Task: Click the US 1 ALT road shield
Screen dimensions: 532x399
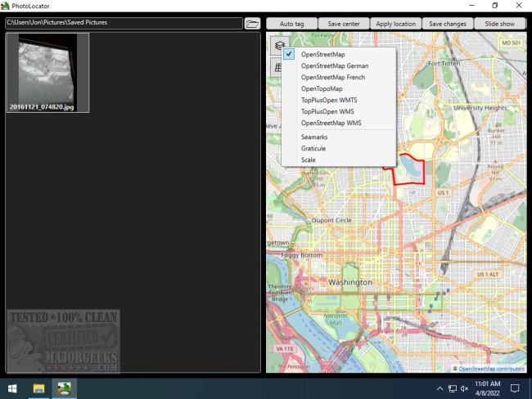Action: click(x=488, y=274)
